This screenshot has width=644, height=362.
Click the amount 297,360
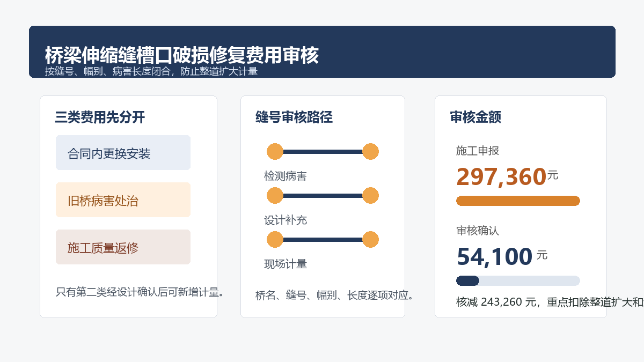[x=501, y=177]
